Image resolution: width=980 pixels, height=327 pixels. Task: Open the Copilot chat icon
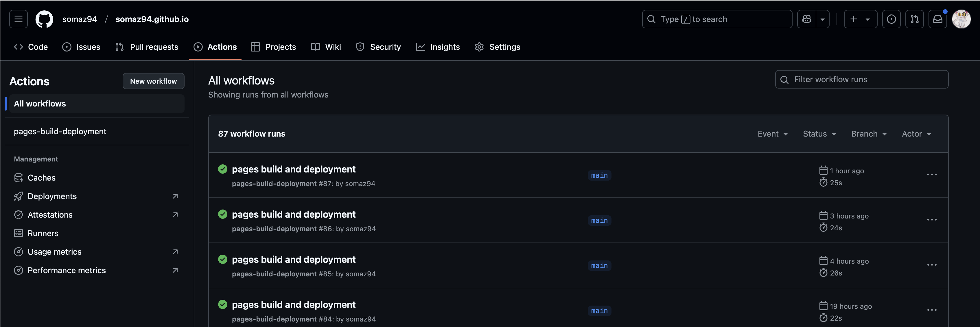806,19
